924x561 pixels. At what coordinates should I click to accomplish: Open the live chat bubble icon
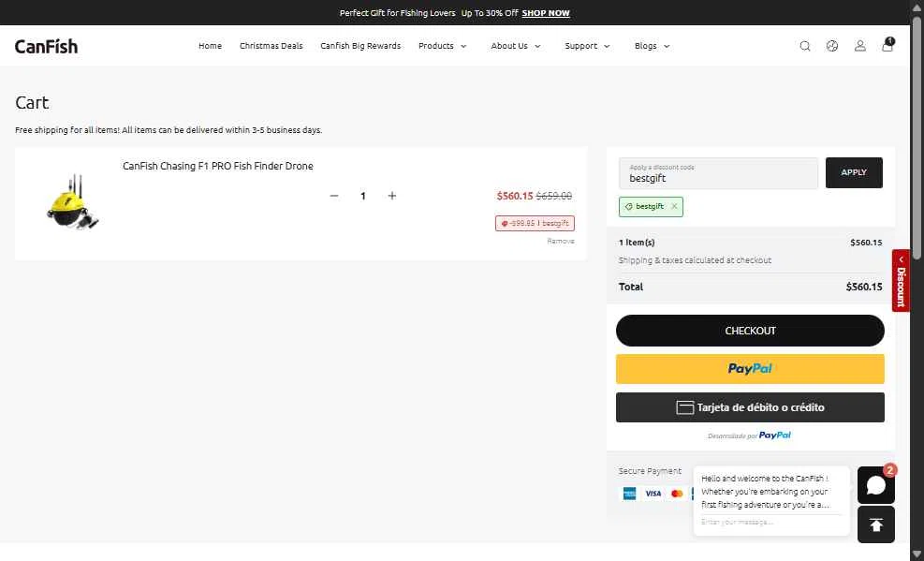pyautogui.click(x=875, y=485)
